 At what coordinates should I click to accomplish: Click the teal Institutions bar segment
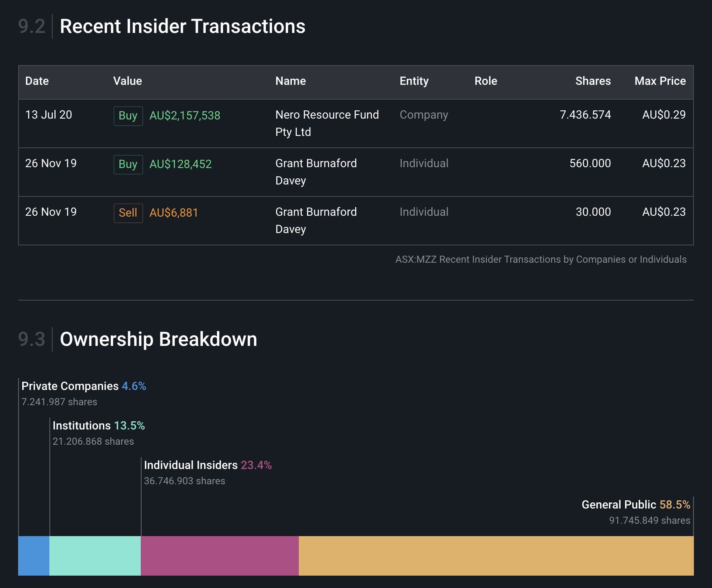(95, 555)
